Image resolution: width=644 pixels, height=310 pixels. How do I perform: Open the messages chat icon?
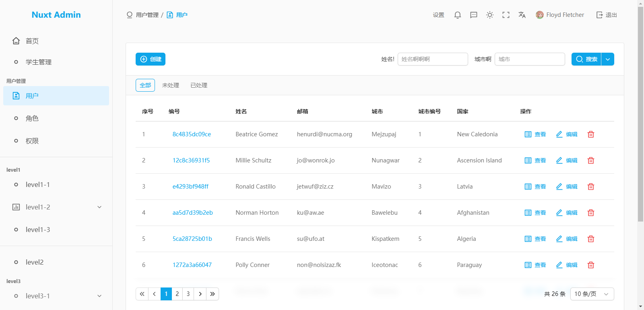(474, 15)
